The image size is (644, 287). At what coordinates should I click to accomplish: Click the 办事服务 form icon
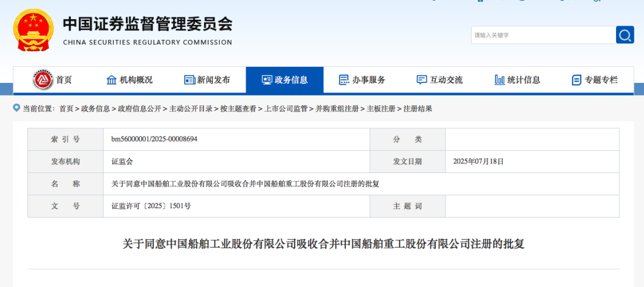pyautogui.click(x=344, y=80)
